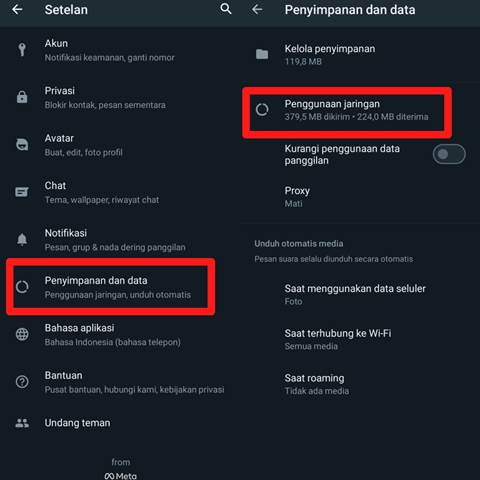The height and width of the screenshot is (480, 480).
Task: Go back using arrow beside Setelan
Action: pyautogui.click(x=17, y=9)
